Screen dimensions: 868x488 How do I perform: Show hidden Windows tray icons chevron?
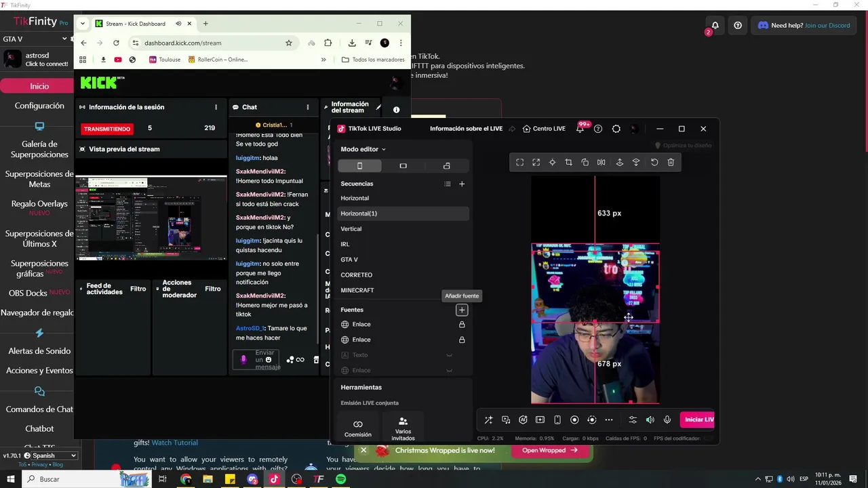[757, 479]
